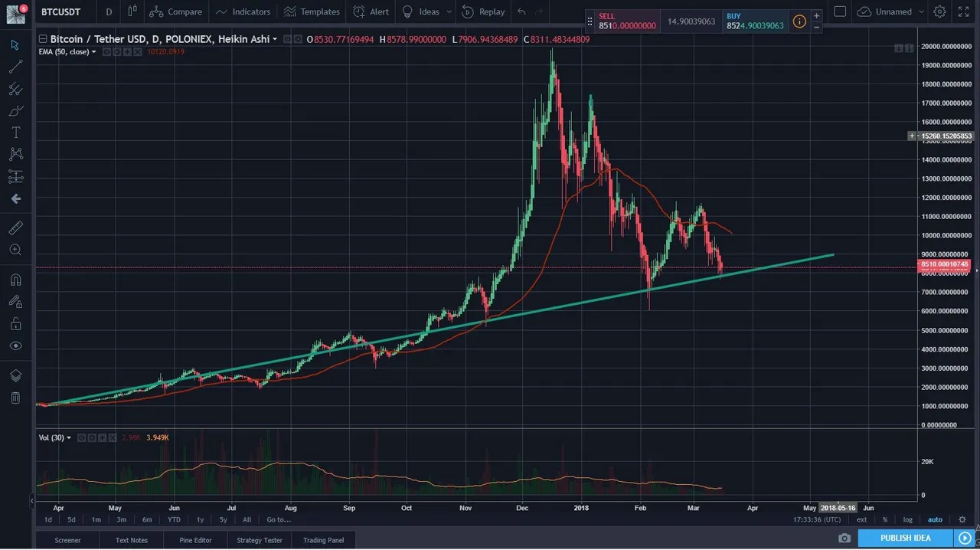The height and width of the screenshot is (550, 980).
Task: Select the text annotation tool
Action: (x=15, y=133)
